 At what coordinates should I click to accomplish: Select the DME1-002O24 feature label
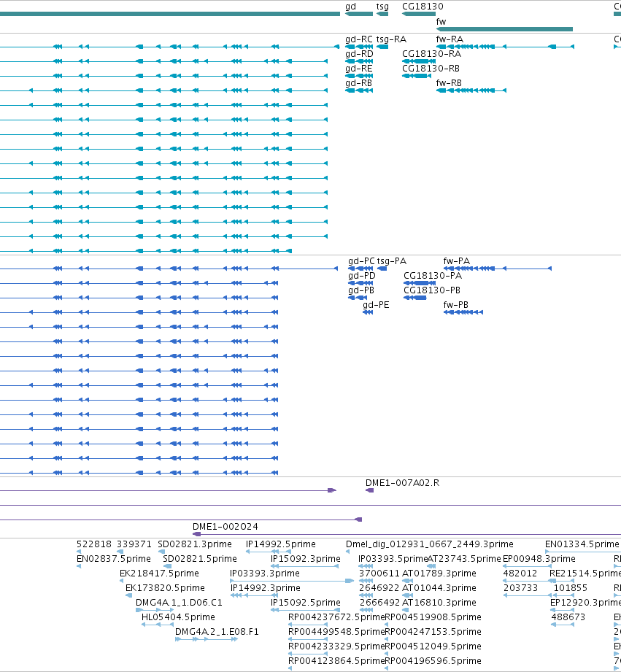(225, 527)
